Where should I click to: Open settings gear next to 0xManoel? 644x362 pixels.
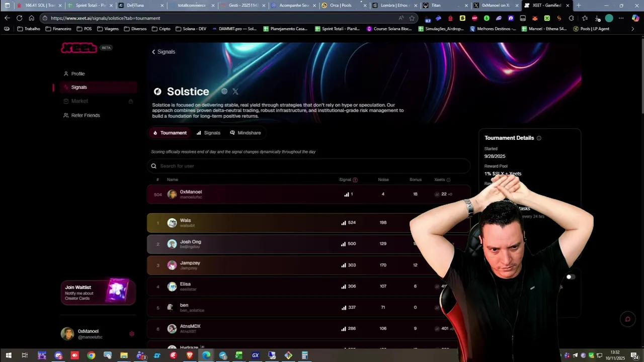click(132, 334)
